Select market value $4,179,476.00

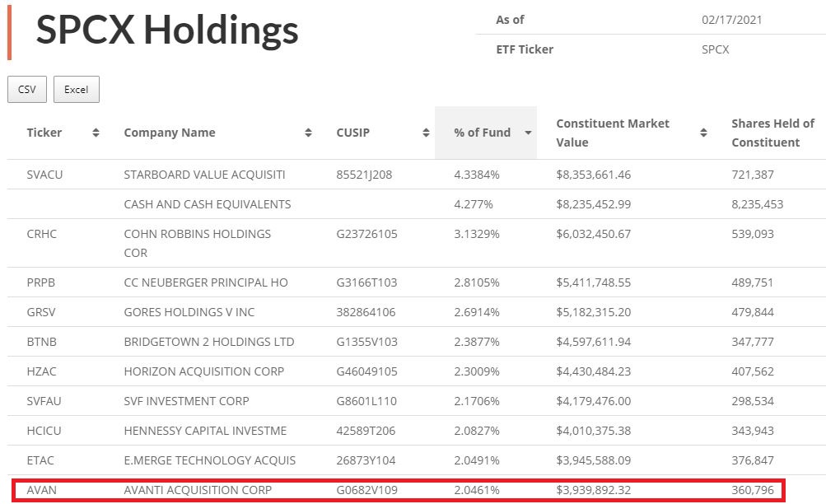click(593, 401)
